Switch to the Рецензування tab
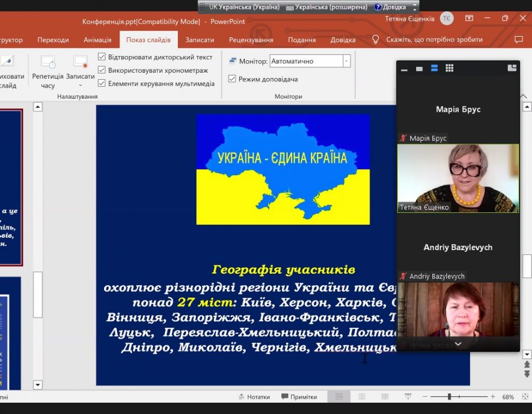This screenshot has width=532, height=414. pos(251,40)
